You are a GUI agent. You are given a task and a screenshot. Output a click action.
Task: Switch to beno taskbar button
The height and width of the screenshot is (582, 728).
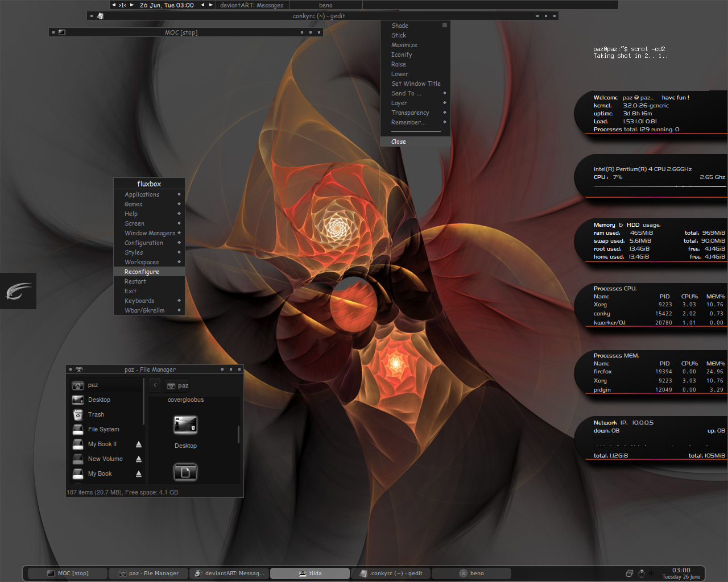[x=471, y=573]
